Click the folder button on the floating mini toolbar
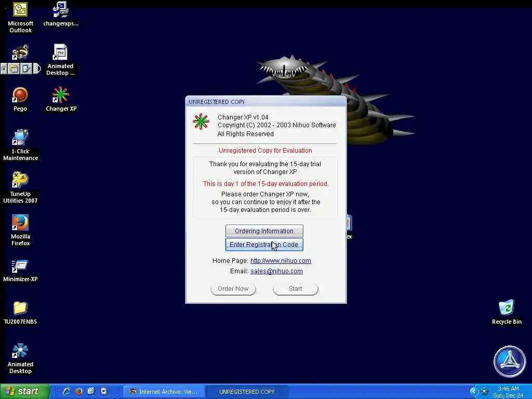The height and width of the screenshot is (399, 532). click(x=14, y=69)
